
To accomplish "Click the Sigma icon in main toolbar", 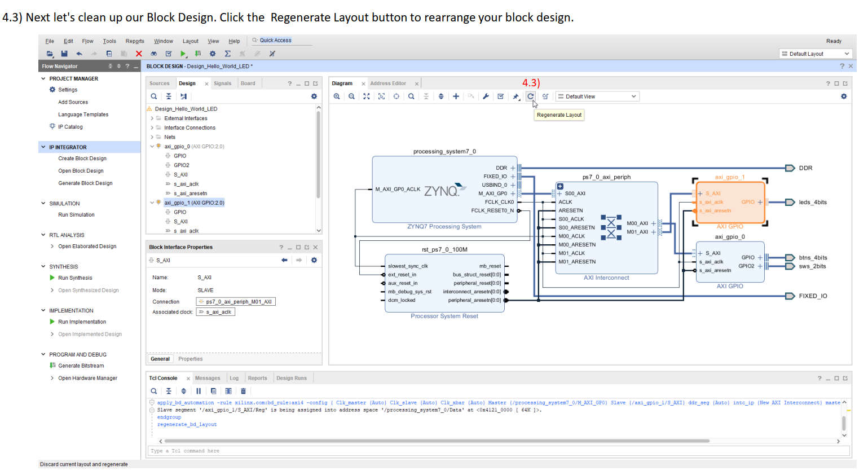I will pos(227,54).
